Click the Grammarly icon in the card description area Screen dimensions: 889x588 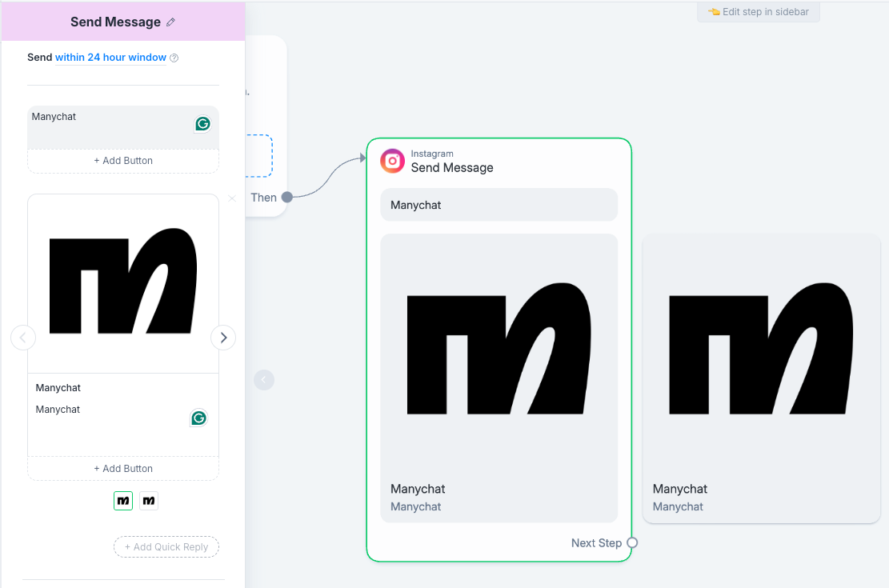(198, 418)
